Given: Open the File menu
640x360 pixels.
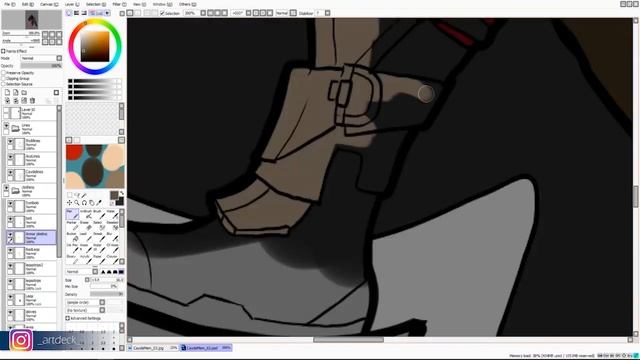Looking at the screenshot, I should 9,4.
